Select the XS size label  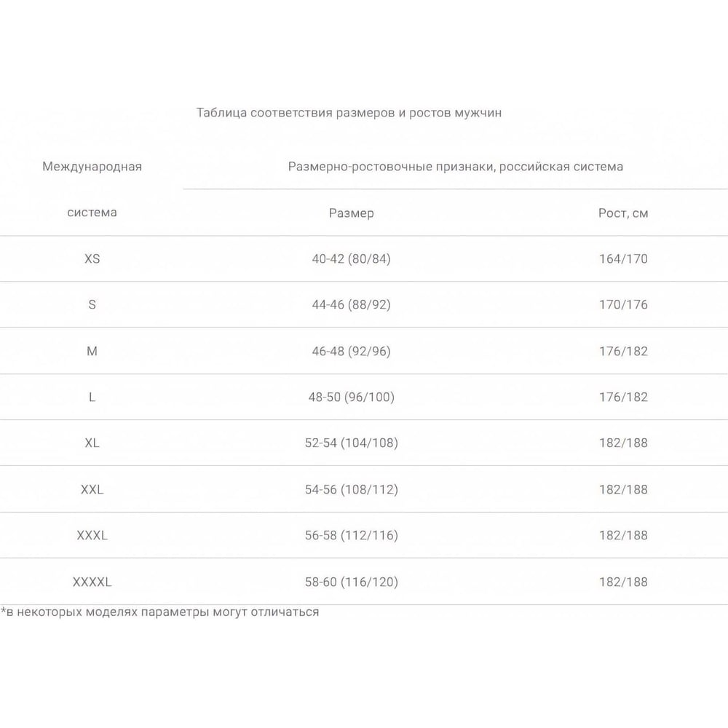pyautogui.click(x=92, y=258)
